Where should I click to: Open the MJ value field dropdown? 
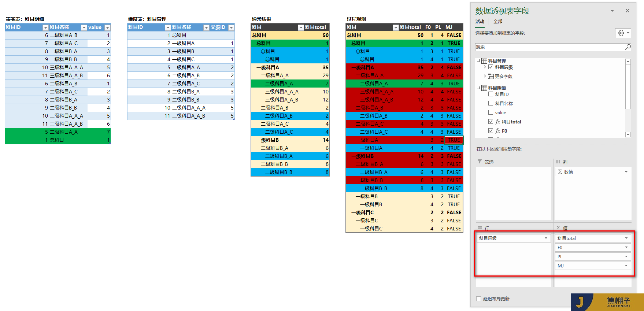coord(626,266)
